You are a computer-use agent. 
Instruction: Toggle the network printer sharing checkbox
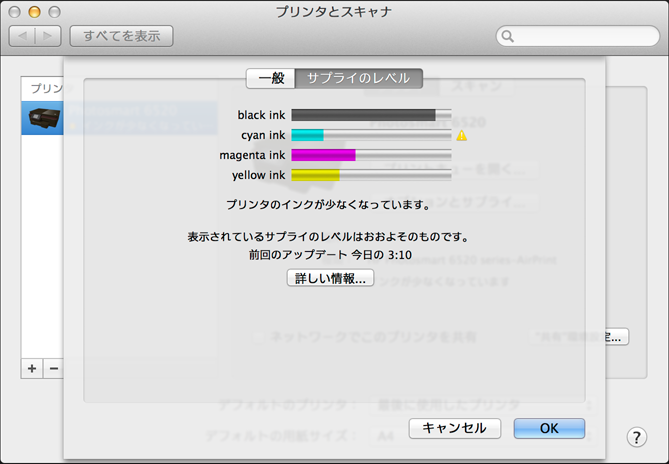pyautogui.click(x=259, y=337)
